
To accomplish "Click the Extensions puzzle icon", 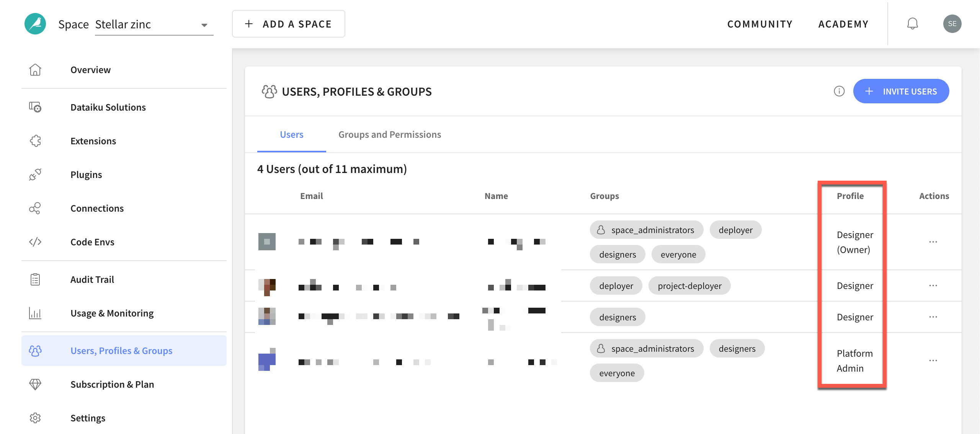I will pos(35,141).
